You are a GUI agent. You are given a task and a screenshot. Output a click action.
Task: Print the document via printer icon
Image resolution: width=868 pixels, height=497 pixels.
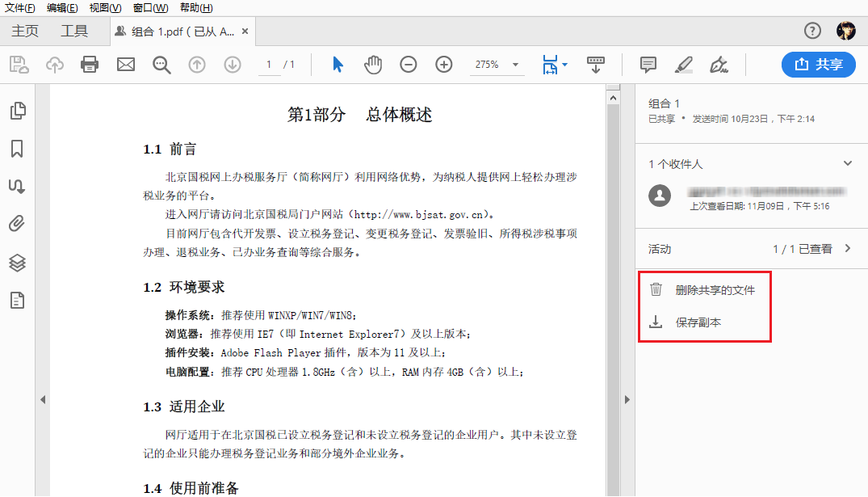90,65
